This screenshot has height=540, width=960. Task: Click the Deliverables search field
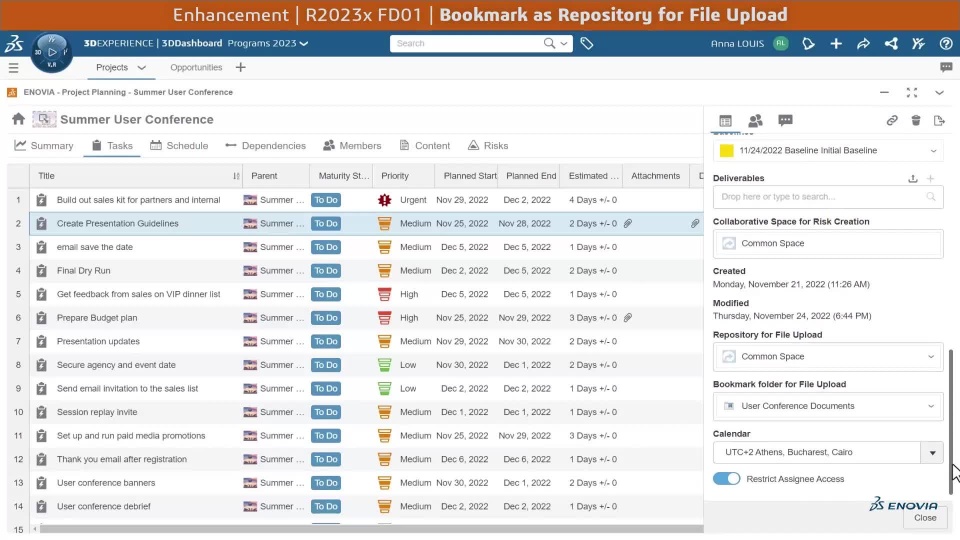(x=828, y=197)
